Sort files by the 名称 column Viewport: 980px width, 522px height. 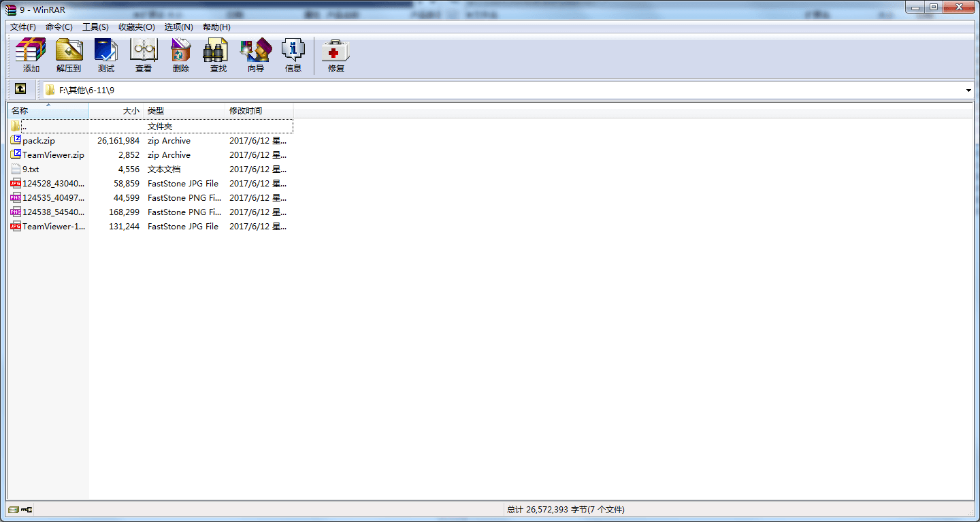(x=19, y=110)
